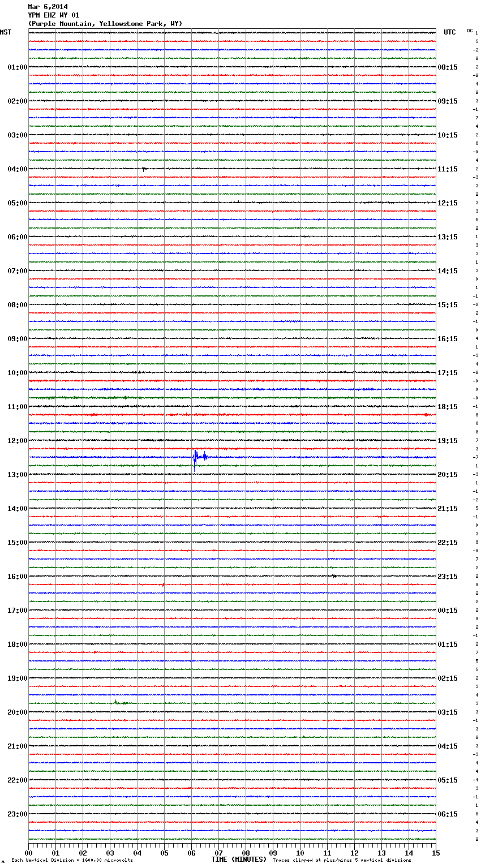The width and height of the screenshot is (481, 868).
Task: Click the "20:15" UTC time label
Action: [x=448, y=475]
